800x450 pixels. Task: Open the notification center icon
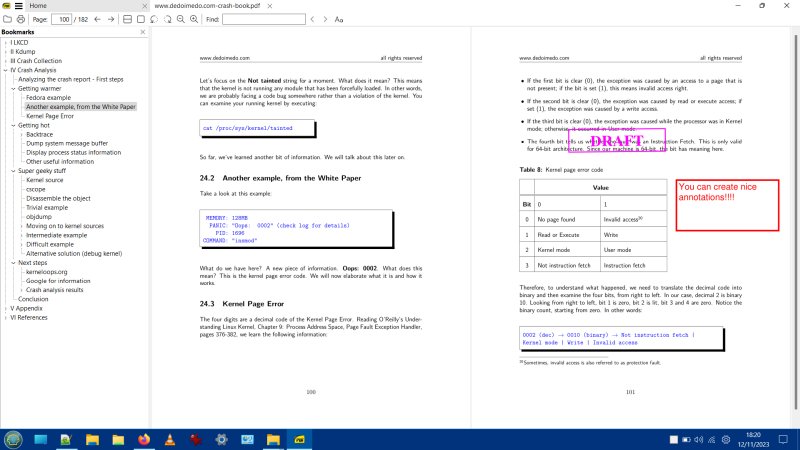coord(783,439)
